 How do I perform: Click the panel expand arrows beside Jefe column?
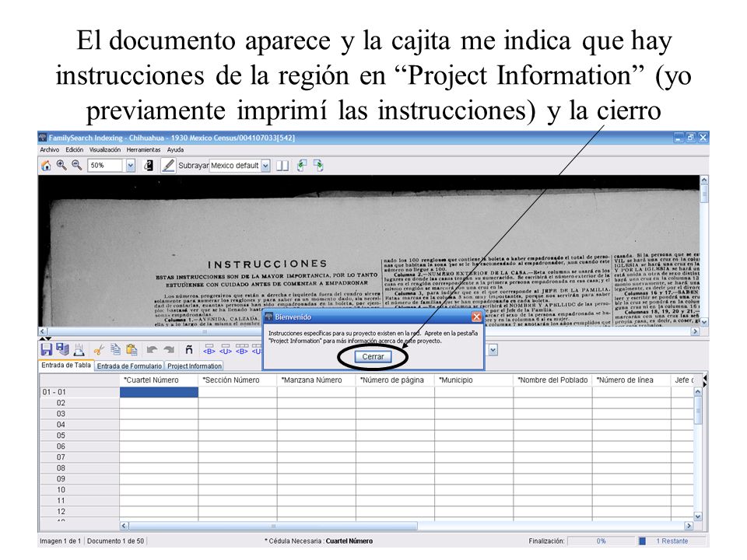pos(705,380)
